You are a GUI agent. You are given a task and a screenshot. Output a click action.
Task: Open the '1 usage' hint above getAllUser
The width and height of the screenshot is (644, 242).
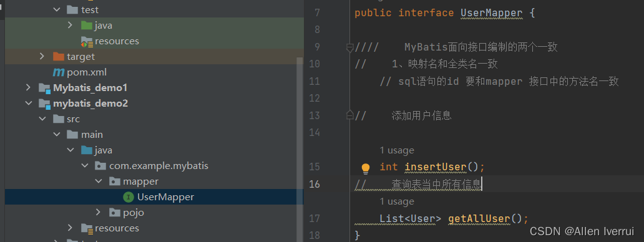[397, 201]
